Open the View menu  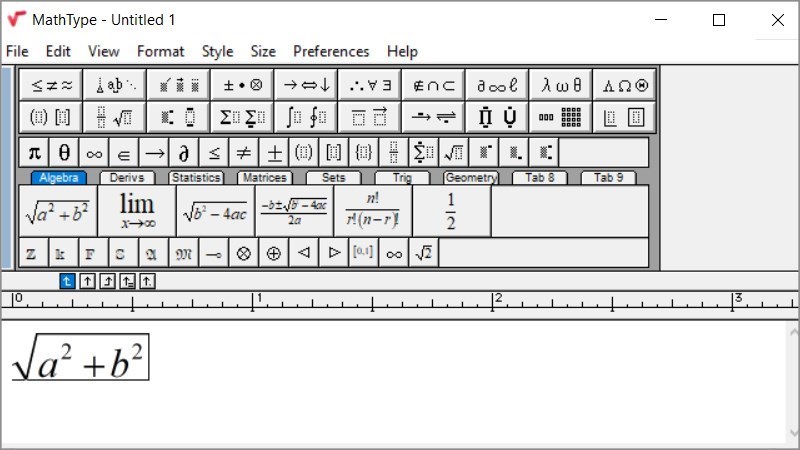104,52
